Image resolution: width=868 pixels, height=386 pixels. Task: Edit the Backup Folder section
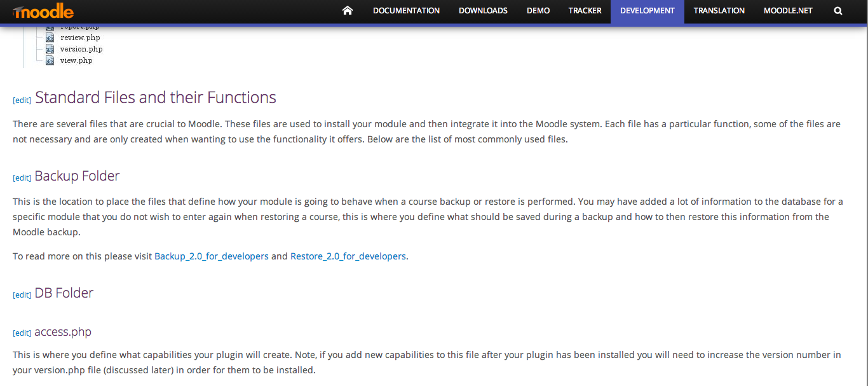coord(22,178)
